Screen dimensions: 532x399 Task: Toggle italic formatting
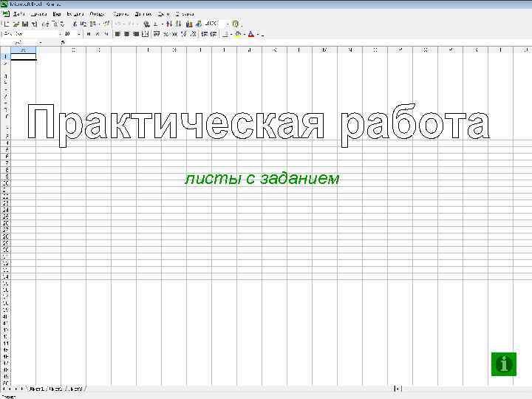pyautogui.click(x=98, y=34)
